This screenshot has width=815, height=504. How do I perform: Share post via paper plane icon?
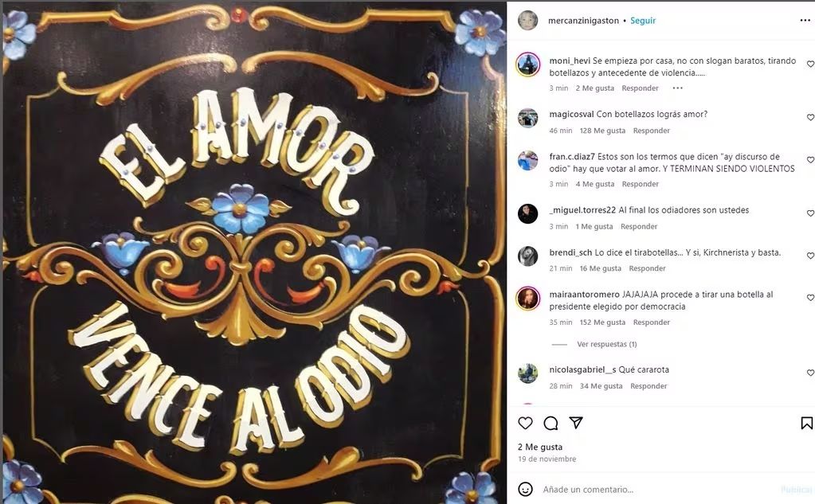tap(576, 423)
